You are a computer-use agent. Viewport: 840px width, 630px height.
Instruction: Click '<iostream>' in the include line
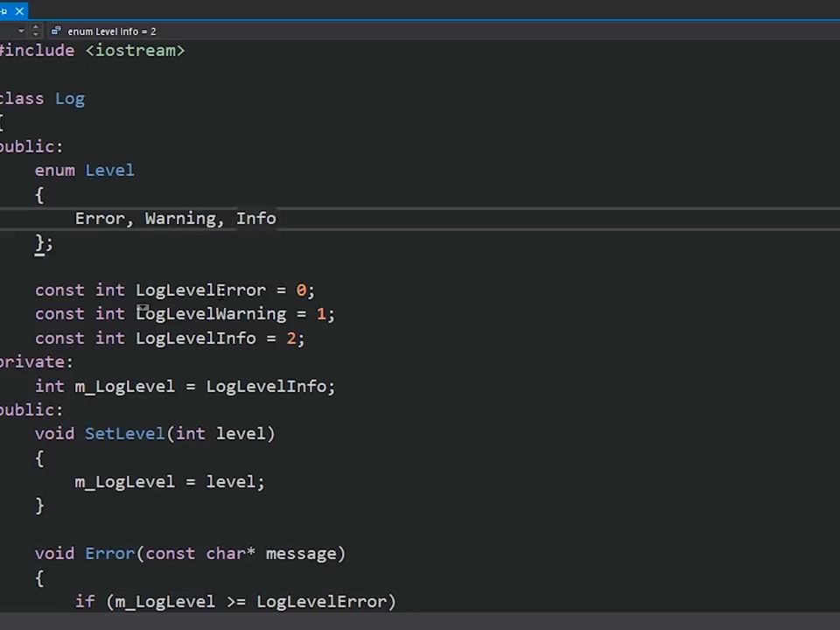(x=135, y=51)
